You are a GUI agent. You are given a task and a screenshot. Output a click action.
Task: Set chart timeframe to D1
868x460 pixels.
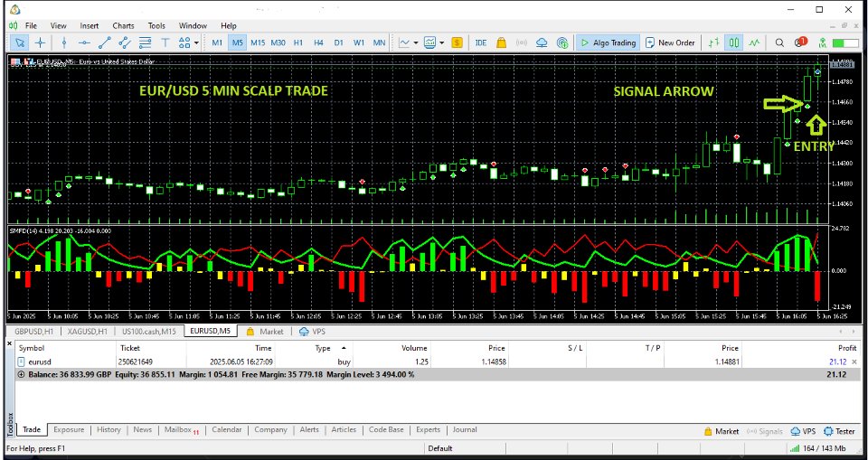click(x=339, y=42)
